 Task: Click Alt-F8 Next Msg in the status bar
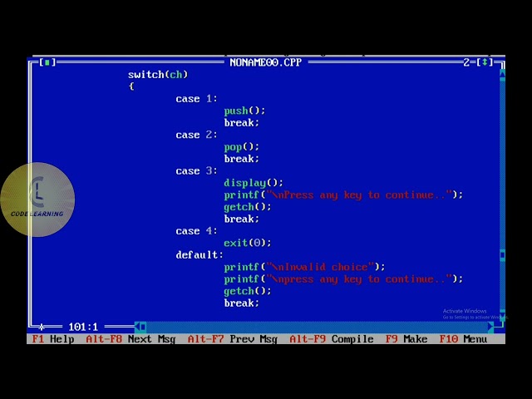[131, 339]
